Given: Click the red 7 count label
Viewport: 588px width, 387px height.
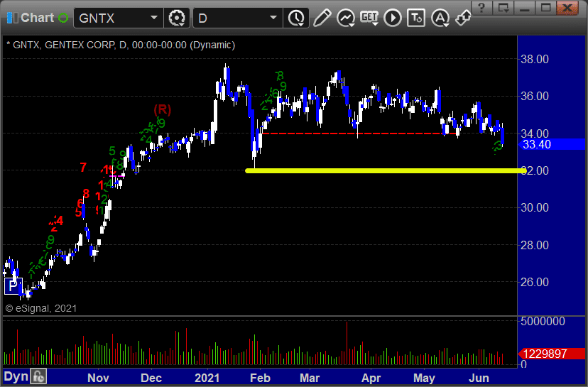Looking at the screenshot, I should (83, 168).
